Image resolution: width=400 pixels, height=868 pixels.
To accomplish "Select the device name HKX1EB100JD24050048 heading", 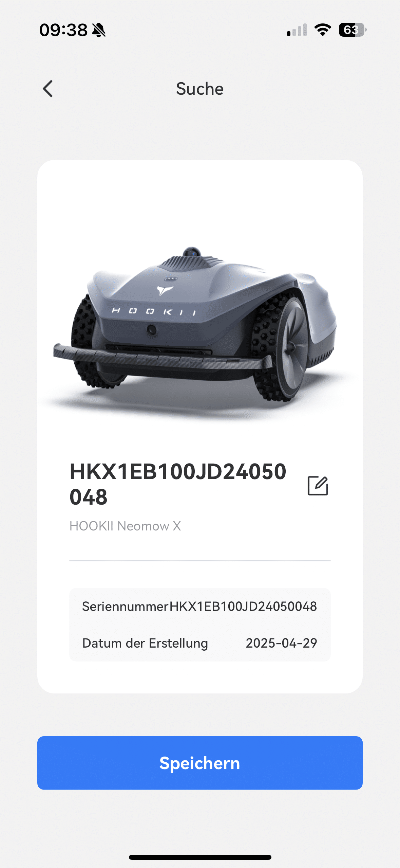I will click(178, 484).
